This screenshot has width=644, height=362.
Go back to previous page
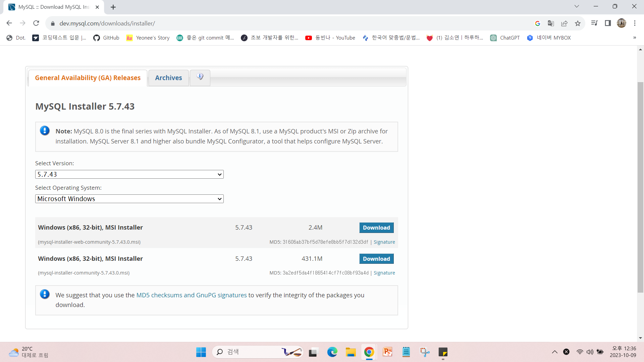coord(9,23)
